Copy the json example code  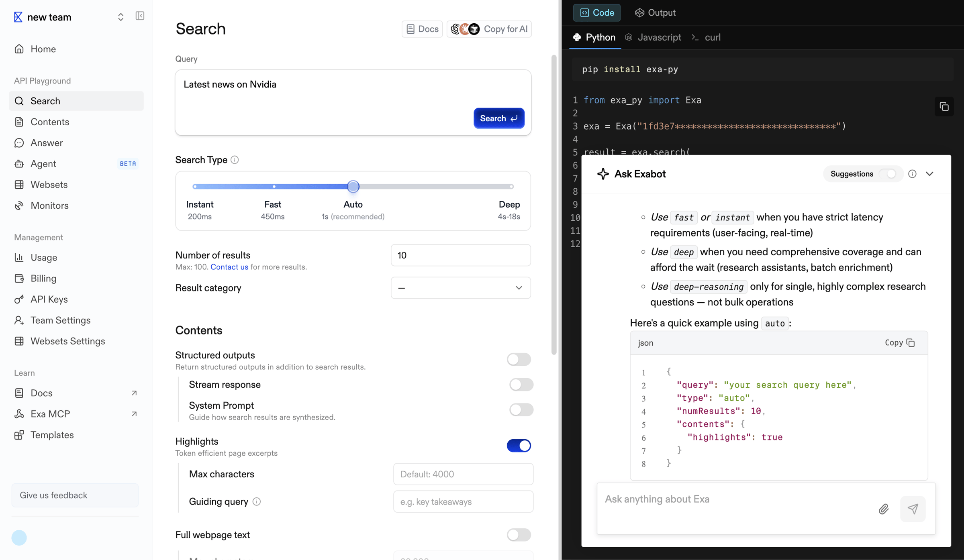point(900,343)
